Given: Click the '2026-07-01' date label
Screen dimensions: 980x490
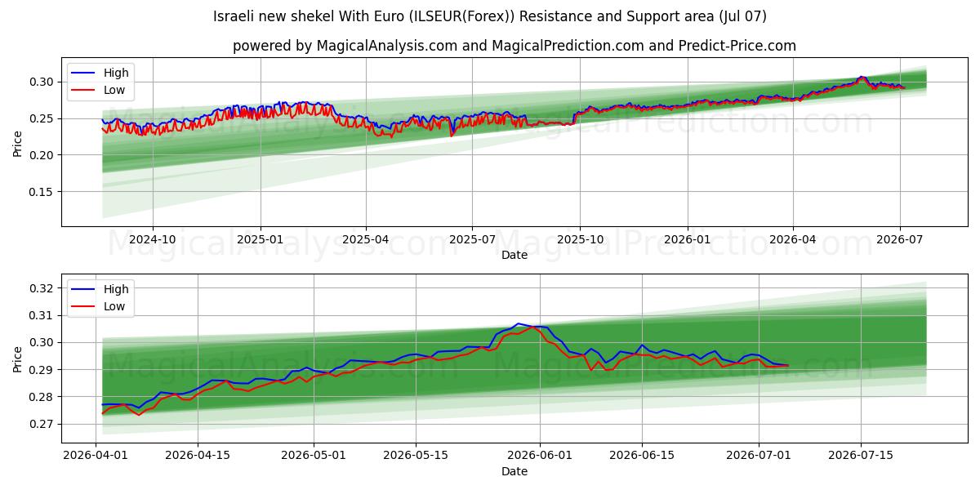Looking at the screenshot, I should [x=757, y=456].
